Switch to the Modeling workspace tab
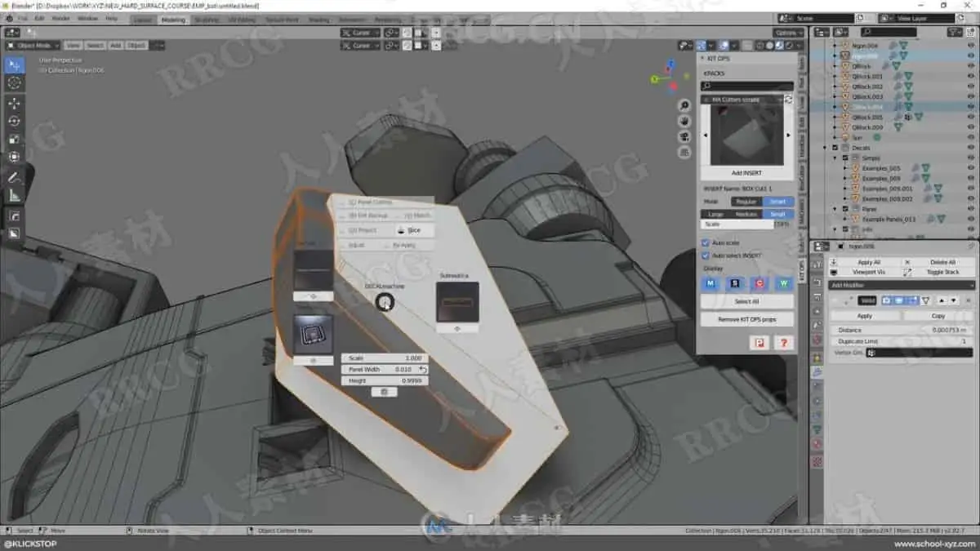980x551 pixels. (173, 20)
